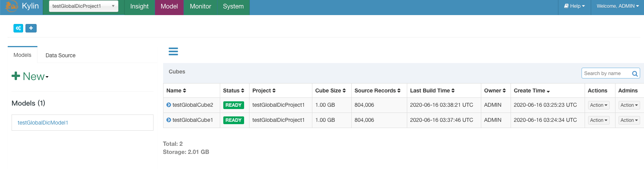
Task: Click the search magnifier icon
Action: tap(635, 73)
